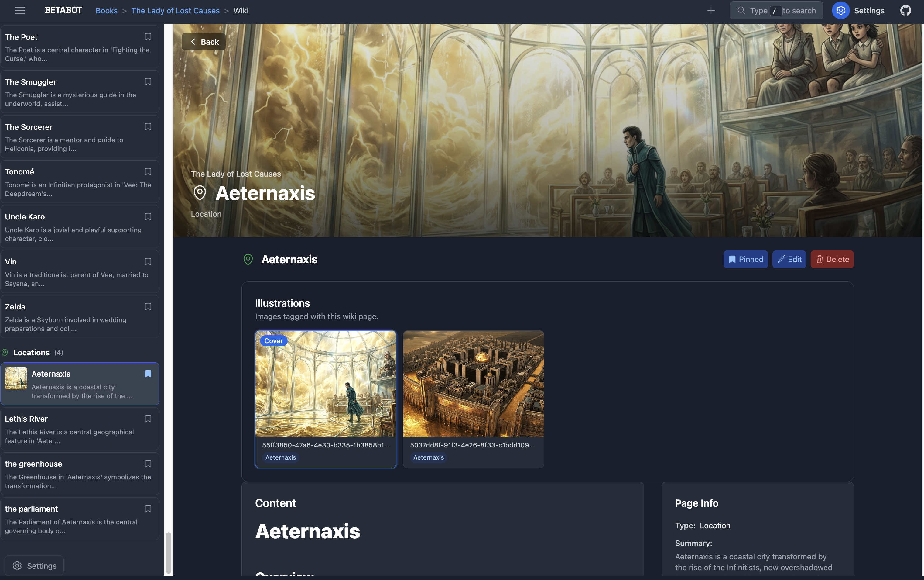Toggle bookmark on Lethis River entry
The image size is (924, 580).
[148, 419]
